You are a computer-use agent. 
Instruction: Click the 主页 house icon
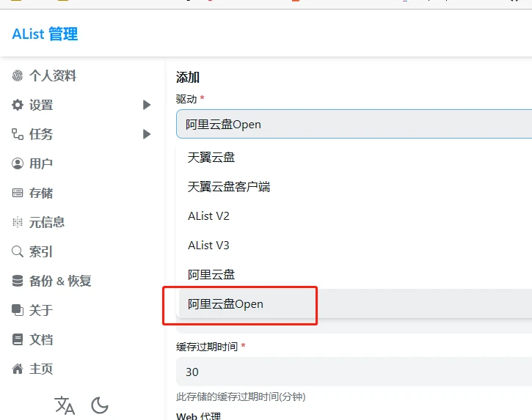18,369
